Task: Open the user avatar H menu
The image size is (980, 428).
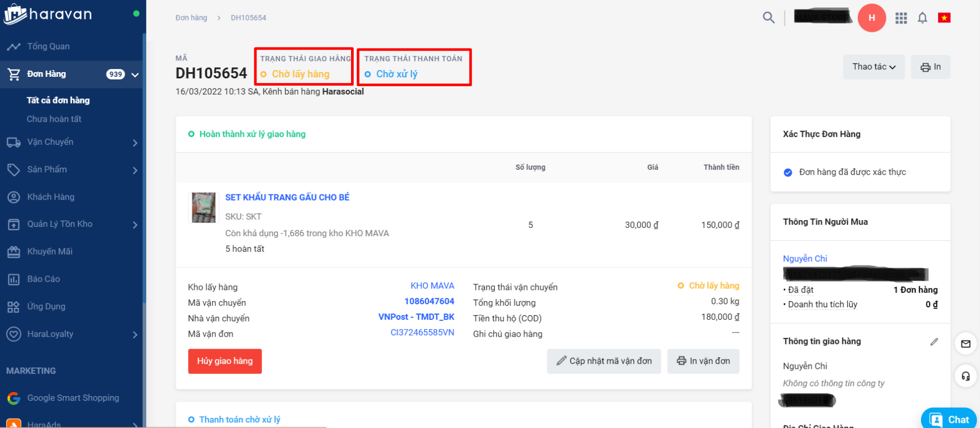Action: [872, 18]
